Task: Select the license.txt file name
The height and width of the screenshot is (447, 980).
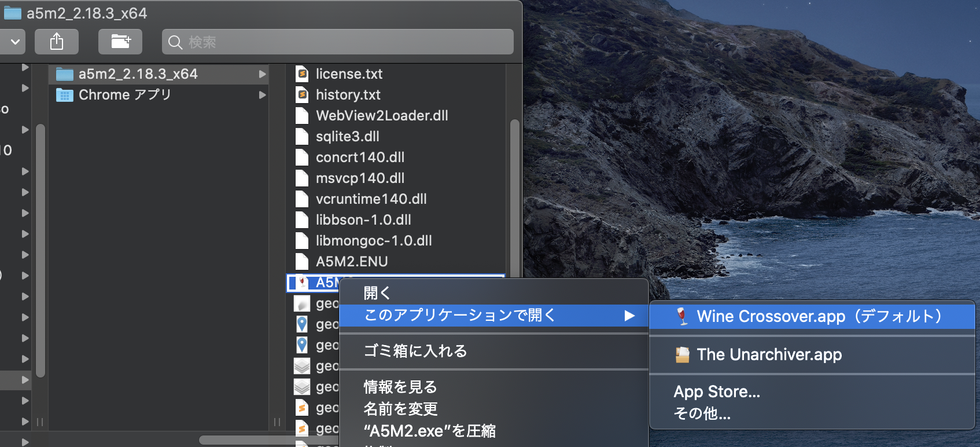Action: [x=349, y=74]
